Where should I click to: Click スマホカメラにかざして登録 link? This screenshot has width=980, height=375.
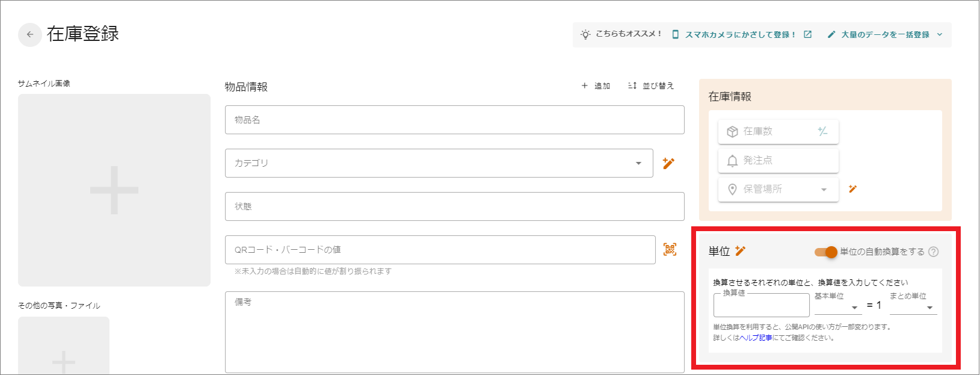[740, 35]
